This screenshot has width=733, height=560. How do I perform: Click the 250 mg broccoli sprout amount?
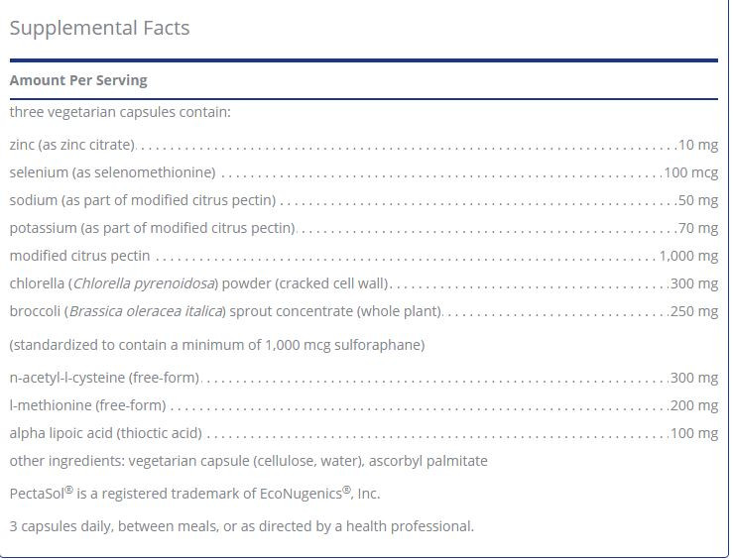[x=694, y=311]
